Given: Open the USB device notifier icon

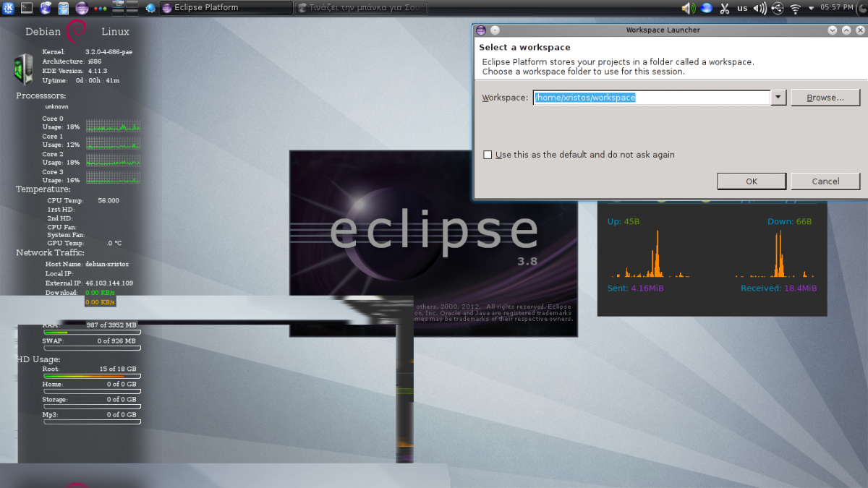Looking at the screenshot, I should [778, 8].
